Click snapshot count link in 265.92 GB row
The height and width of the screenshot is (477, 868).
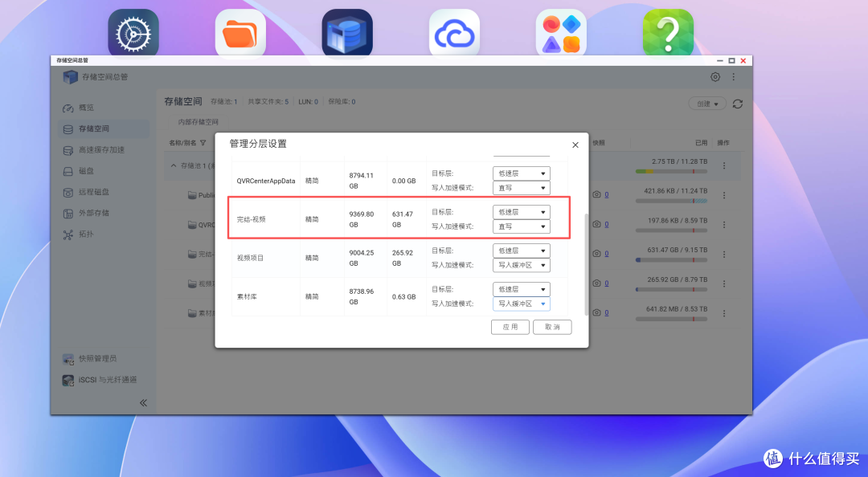(607, 283)
